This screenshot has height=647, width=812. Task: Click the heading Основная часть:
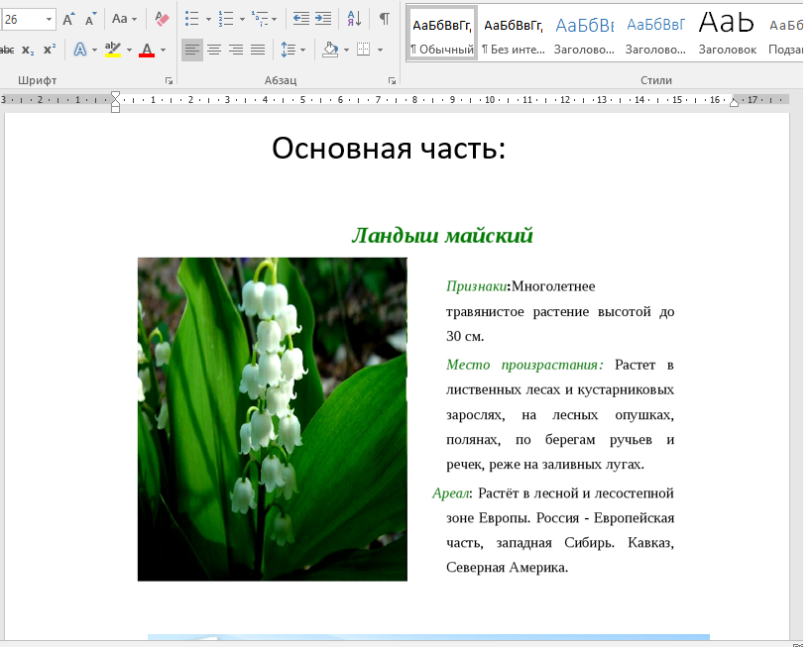tap(389, 149)
